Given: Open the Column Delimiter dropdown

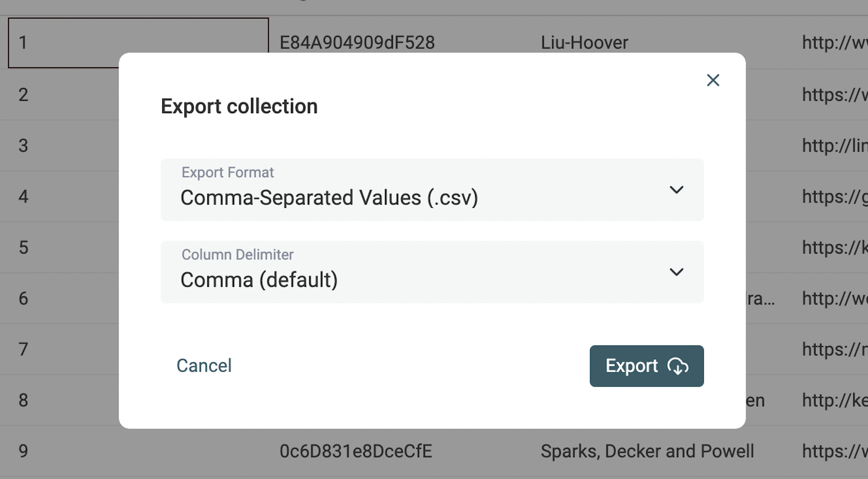Looking at the screenshot, I should click(432, 272).
